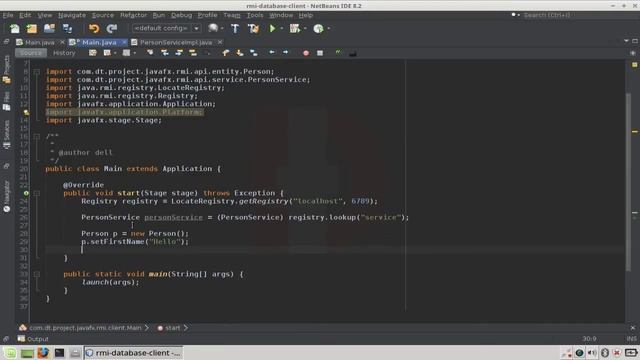The height and width of the screenshot is (360, 640).
Task: Click the editor vertical scrollbar
Action: 629,181
